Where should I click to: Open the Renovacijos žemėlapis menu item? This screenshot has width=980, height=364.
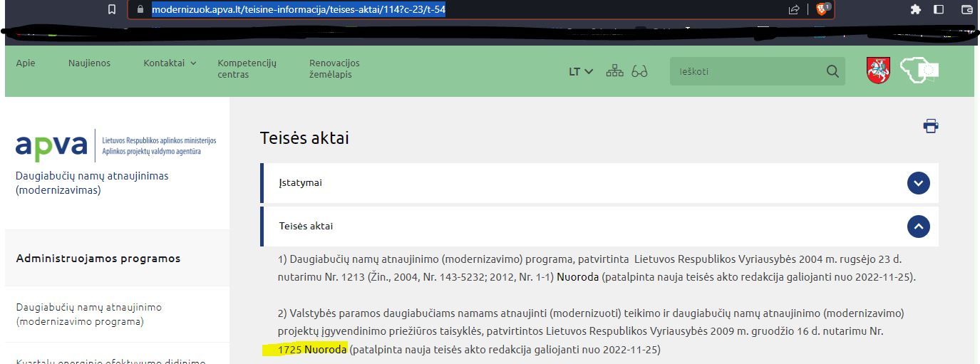[x=334, y=68]
